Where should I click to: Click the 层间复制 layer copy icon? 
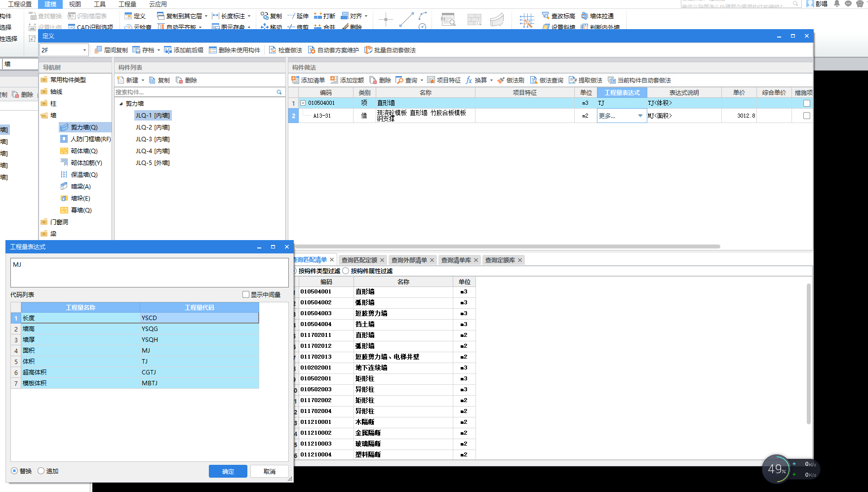point(98,50)
